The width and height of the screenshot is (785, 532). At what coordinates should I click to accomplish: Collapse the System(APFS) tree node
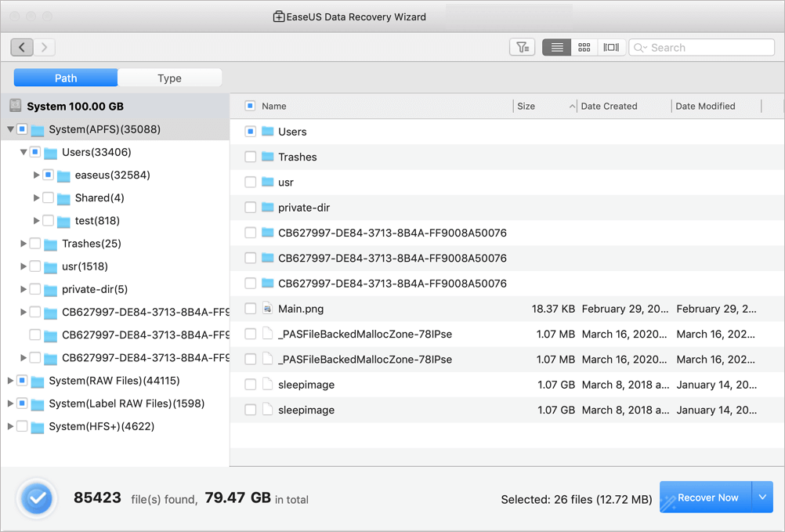point(10,129)
